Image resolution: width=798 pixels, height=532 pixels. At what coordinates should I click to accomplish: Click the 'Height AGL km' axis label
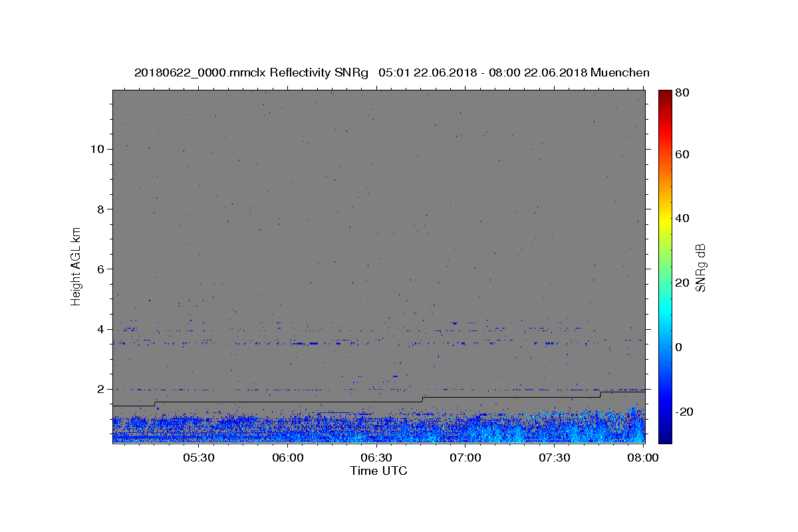point(76,266)
